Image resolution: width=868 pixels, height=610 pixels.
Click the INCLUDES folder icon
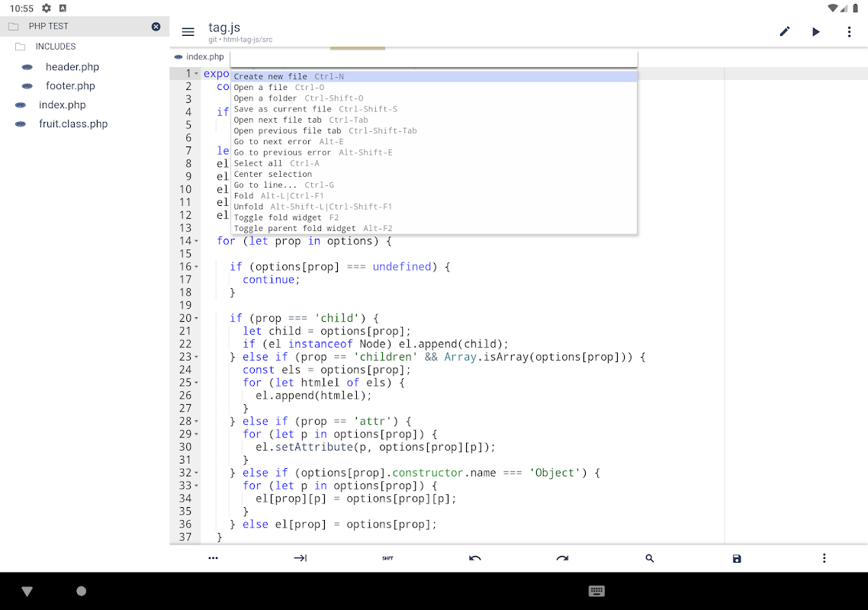[x=21, y=47]
